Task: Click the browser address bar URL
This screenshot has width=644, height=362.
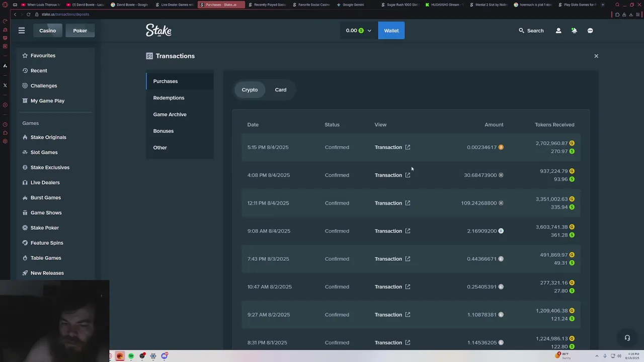Action: tap(65, 14)
